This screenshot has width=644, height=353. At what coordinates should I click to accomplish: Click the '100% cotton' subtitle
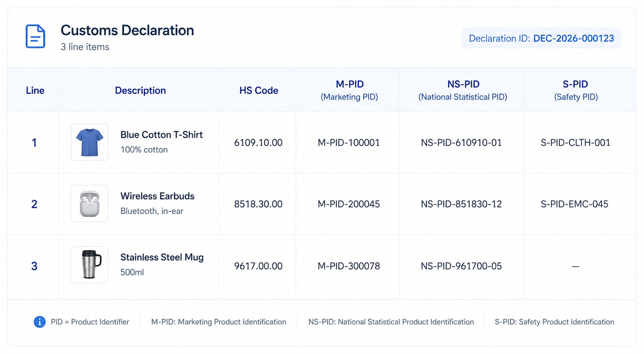(144, 150)
